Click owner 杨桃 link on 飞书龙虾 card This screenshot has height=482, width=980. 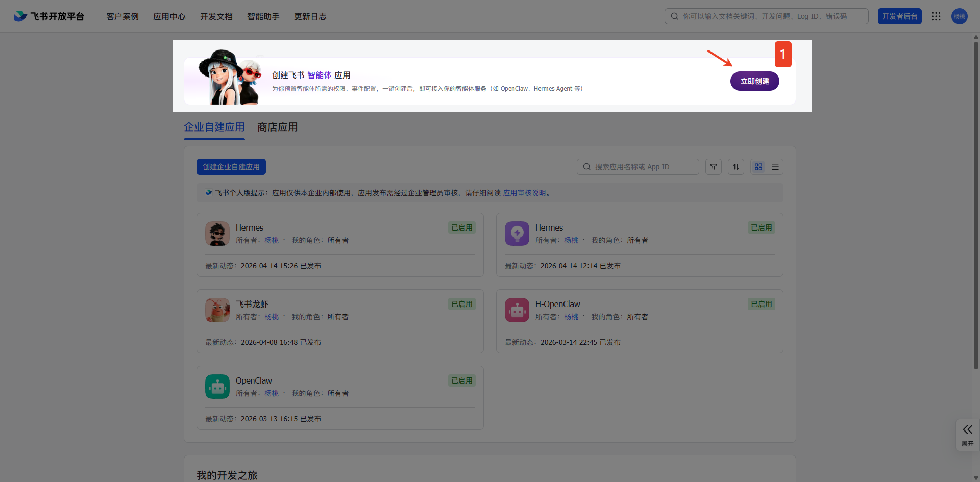coord(272,317)
